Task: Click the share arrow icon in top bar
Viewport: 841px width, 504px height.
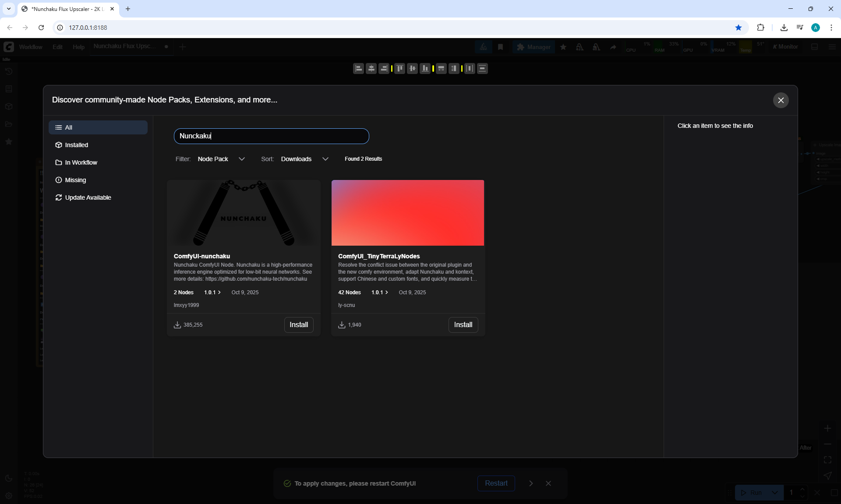Action: click(613, 47)
